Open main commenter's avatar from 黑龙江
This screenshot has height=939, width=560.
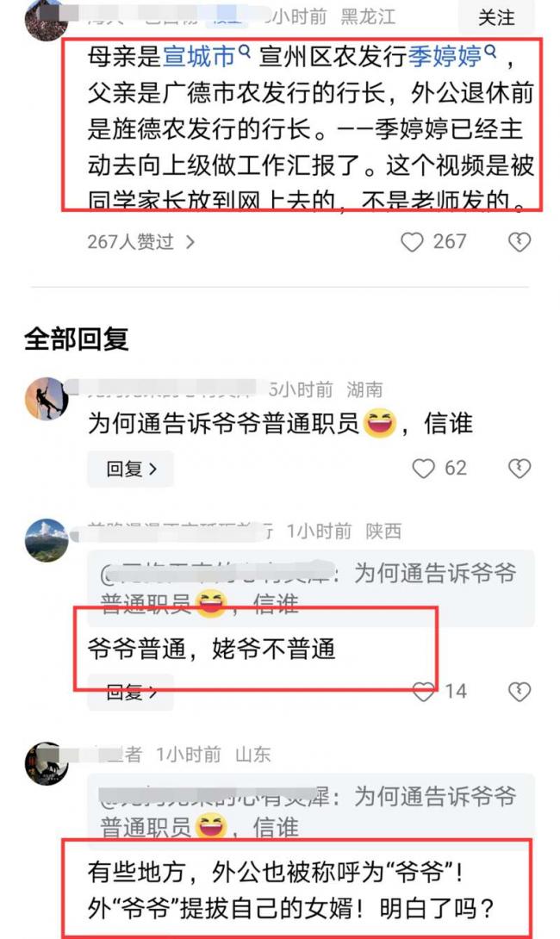[x=46, y=19]
